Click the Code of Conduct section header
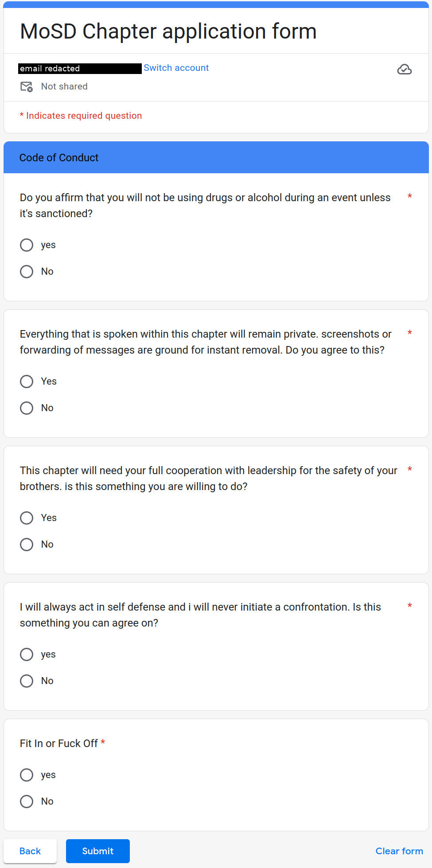Image resolution: width=432 pixels, height=868 pixels. [x=216, y=157]
